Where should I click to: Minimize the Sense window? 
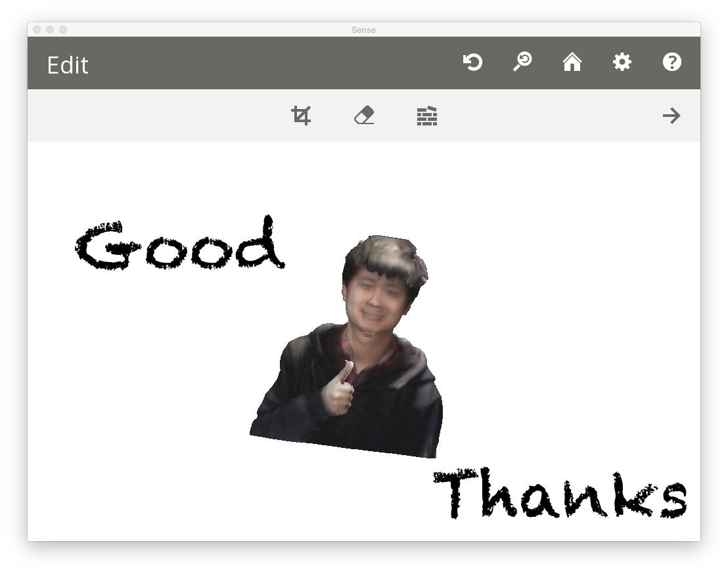point(50,30)
